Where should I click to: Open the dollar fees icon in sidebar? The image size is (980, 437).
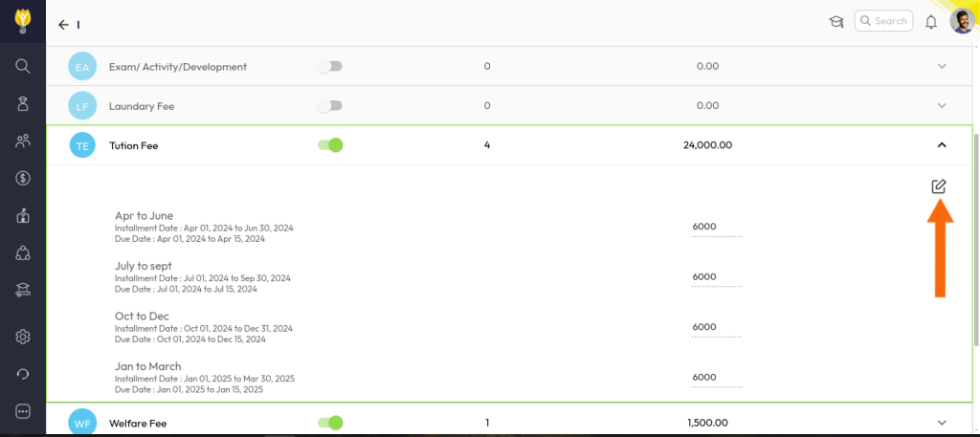[x=23, y=178]
